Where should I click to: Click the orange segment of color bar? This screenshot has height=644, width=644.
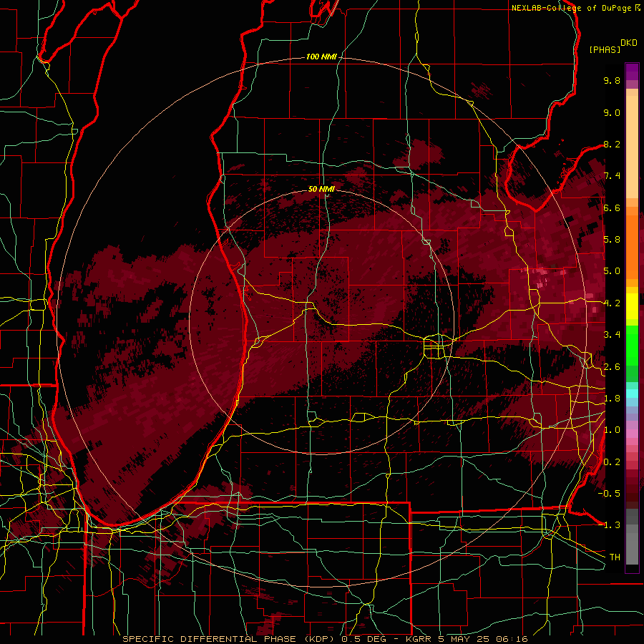click(632, 243)
